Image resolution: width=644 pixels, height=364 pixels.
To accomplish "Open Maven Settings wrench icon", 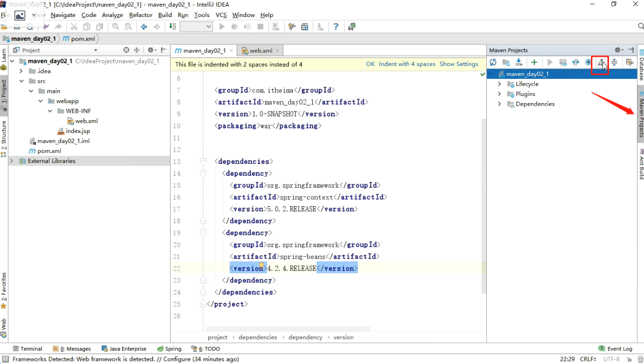I will click(629, 62).
